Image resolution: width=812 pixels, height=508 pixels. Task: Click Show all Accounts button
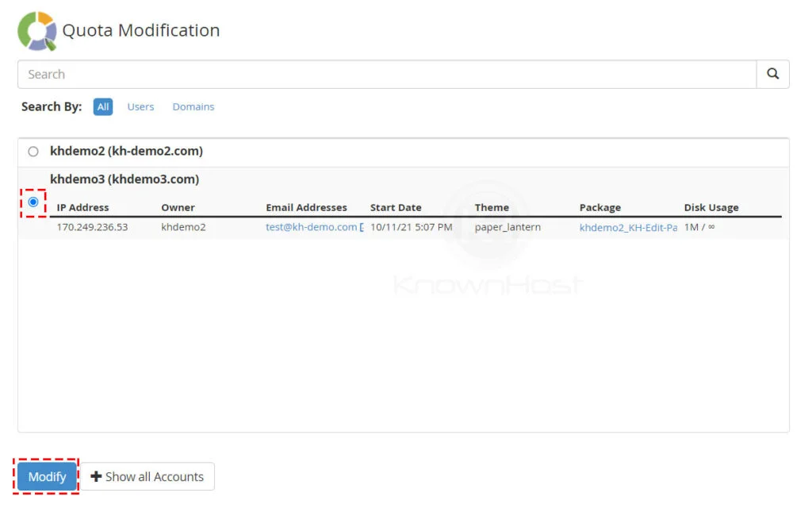147,476
